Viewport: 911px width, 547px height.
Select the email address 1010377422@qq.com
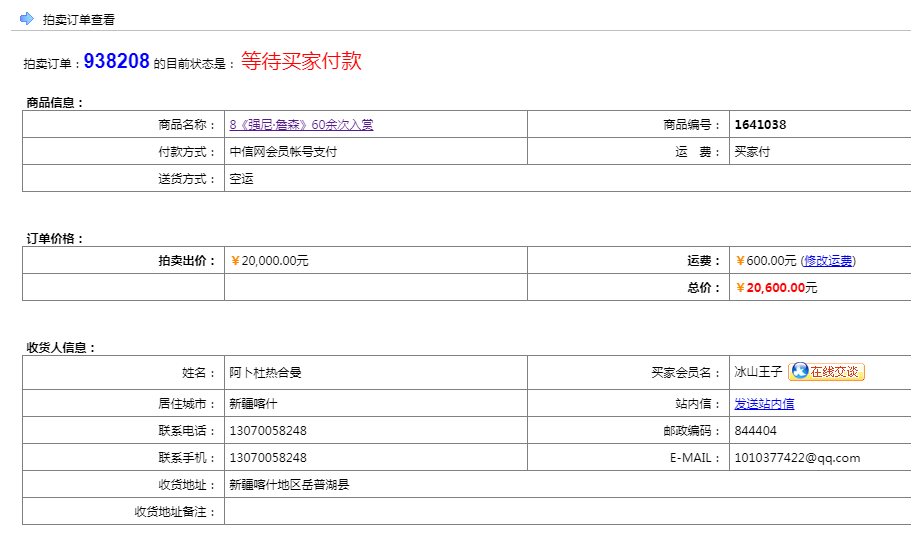(x=797, y=458)
